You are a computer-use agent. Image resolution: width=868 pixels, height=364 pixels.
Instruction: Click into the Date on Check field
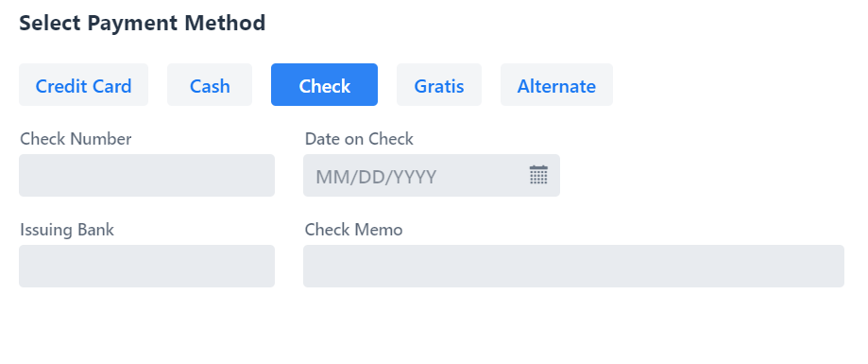[432, 175]
